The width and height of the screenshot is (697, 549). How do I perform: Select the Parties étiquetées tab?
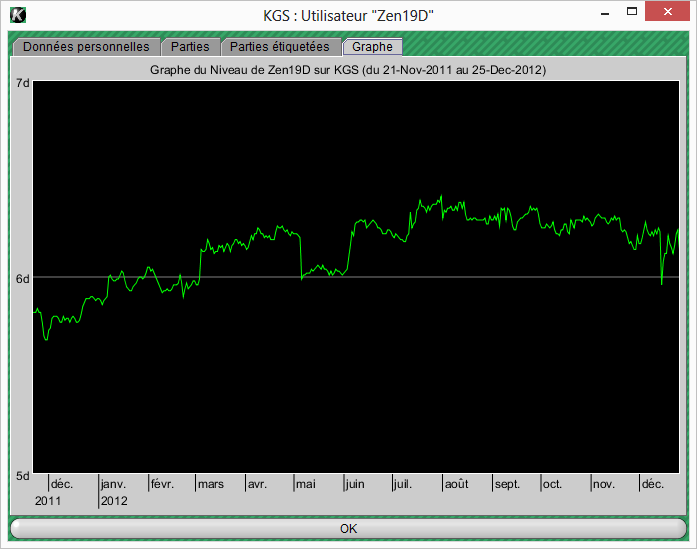(279, 47)
